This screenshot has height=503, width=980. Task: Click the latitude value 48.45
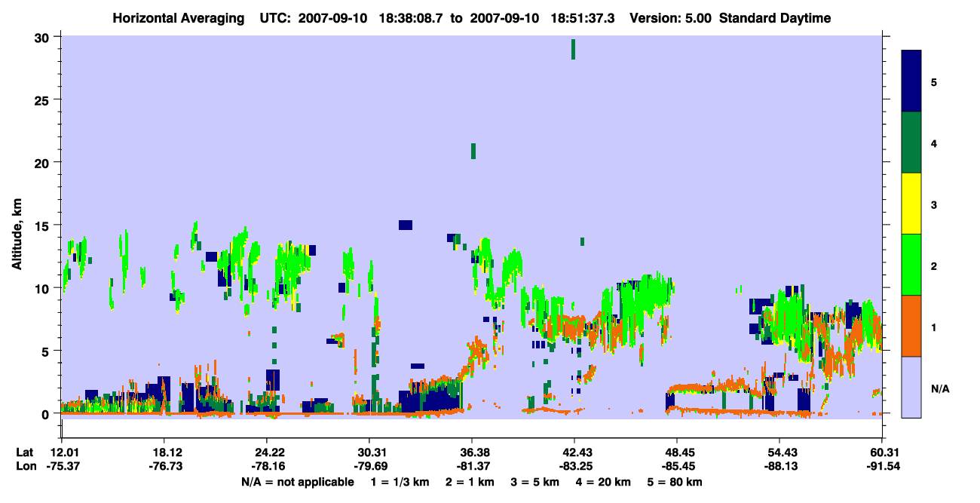[676, 452]
